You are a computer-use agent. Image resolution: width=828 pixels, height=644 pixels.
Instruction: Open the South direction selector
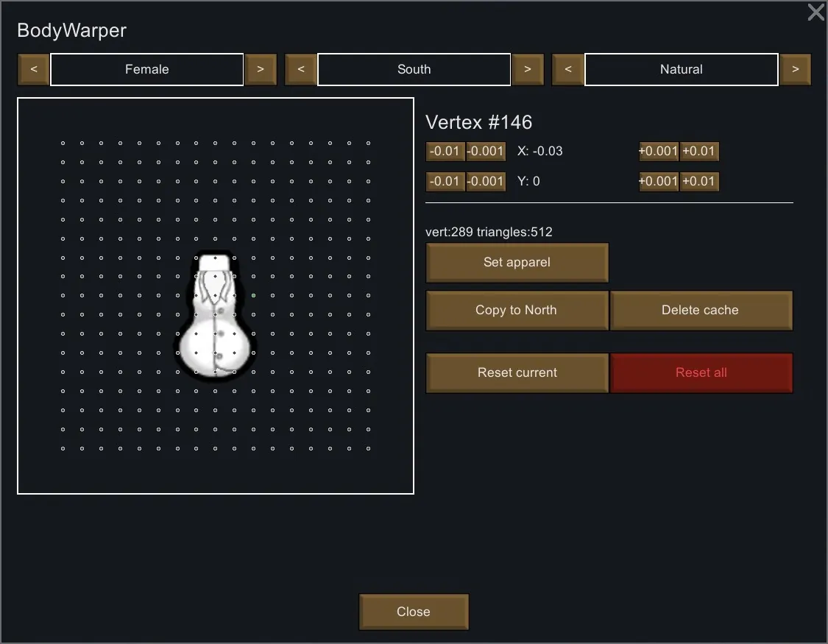[x=414, y=70]
